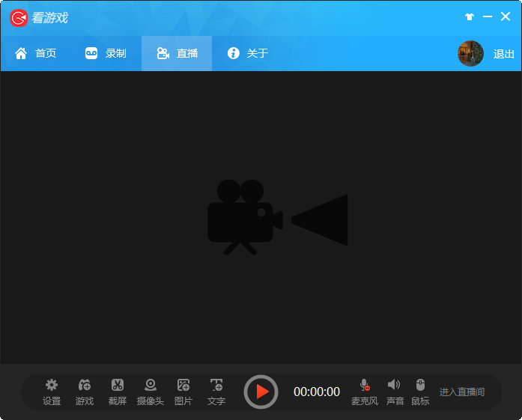Toggle the 声音 sound speaker
This screenshot has width=522, height=420.
(x=395, y=392)
